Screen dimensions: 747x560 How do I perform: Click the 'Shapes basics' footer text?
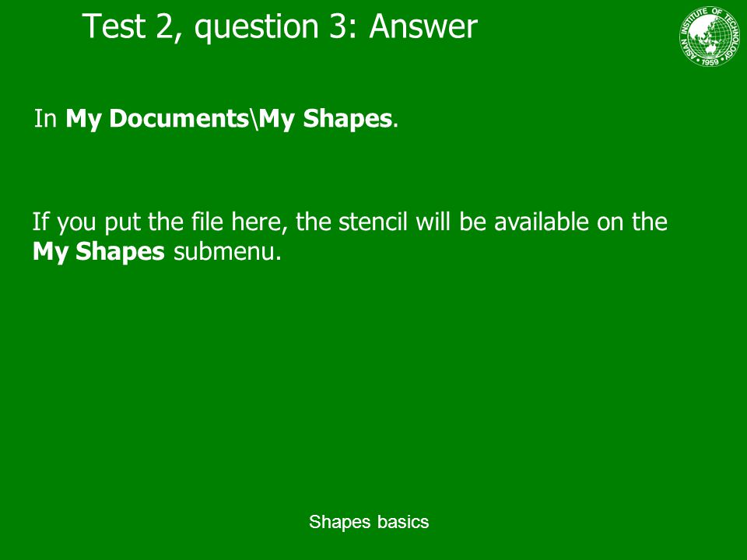pos(369,522)
